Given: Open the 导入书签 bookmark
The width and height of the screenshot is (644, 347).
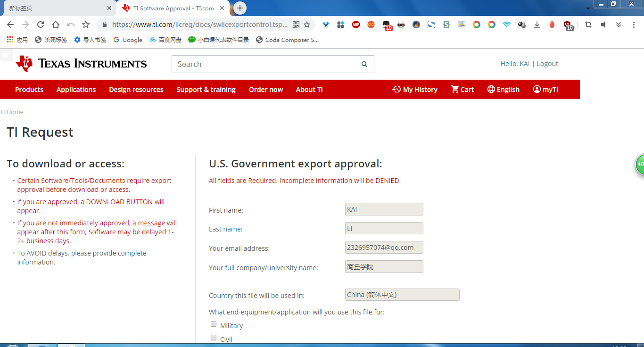Looking at the screenshot, I should [x=90, y=40].
